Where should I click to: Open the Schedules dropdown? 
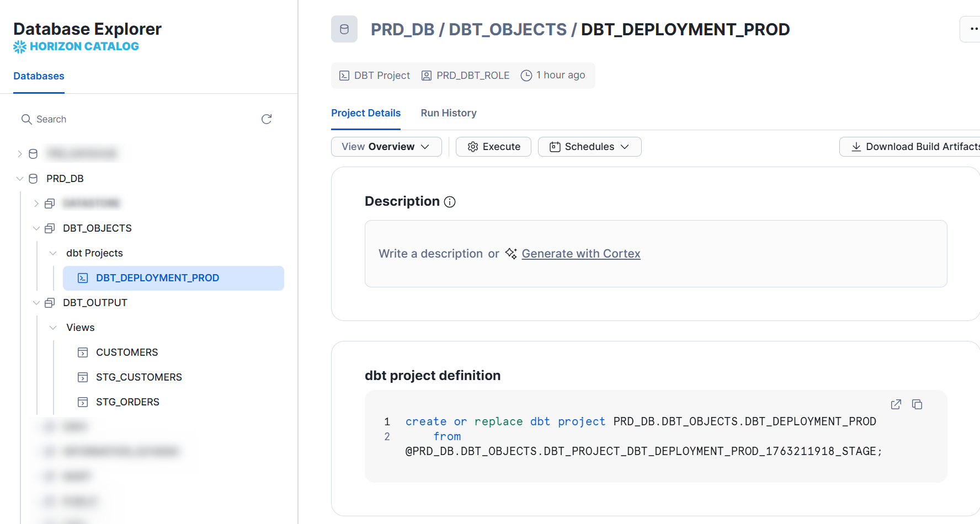[589, 147]
